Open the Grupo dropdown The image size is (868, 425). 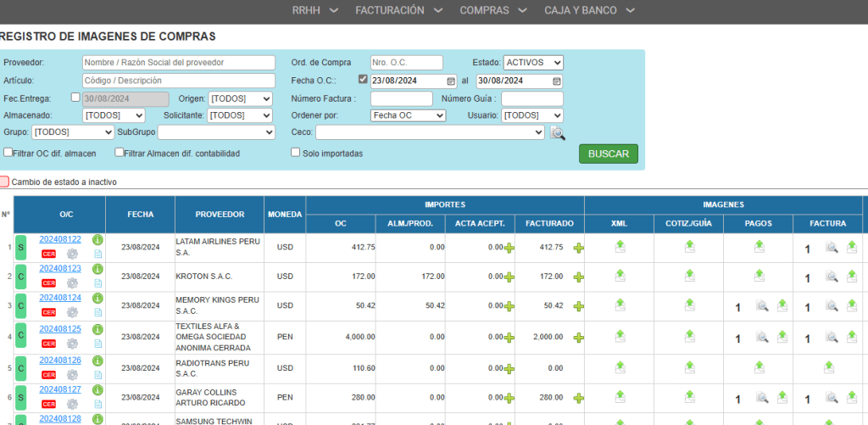(x=72, y=132)
